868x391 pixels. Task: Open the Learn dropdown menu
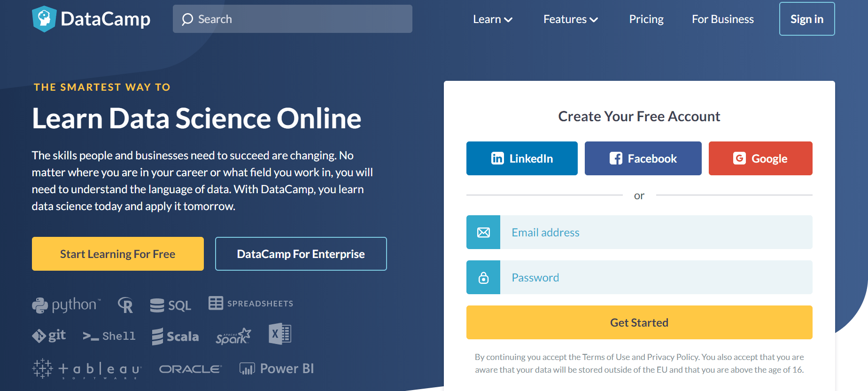492,19
